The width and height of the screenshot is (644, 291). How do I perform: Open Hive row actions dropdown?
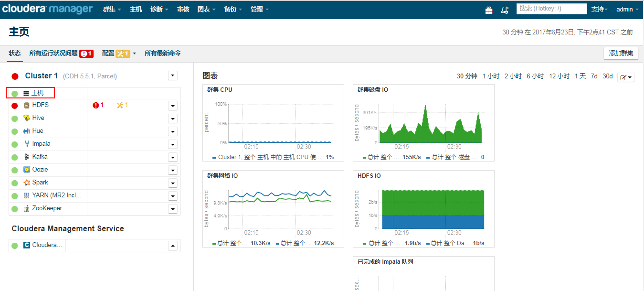(x=173, y=119)
